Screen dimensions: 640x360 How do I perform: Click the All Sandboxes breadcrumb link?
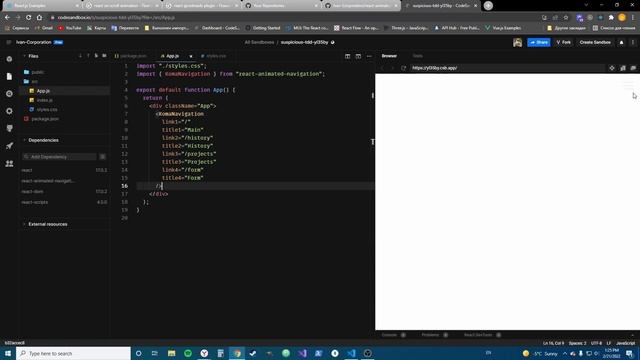(x=259, y=42)
